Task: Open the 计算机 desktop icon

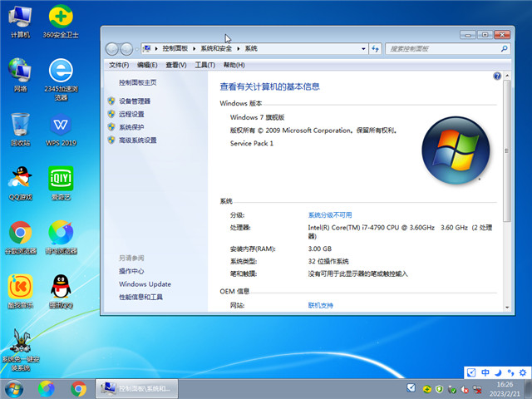Action: [20, 22]
